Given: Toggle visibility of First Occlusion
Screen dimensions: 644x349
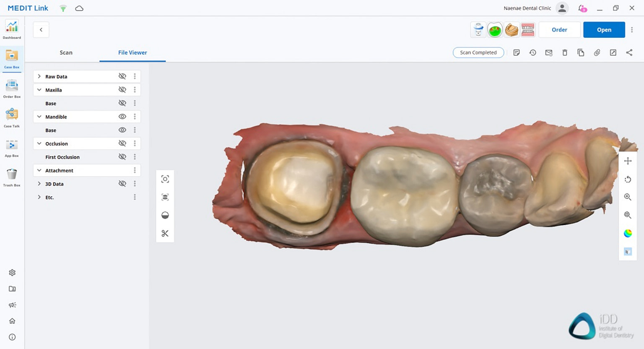Looking at the screenshot, I should (122, 156).
